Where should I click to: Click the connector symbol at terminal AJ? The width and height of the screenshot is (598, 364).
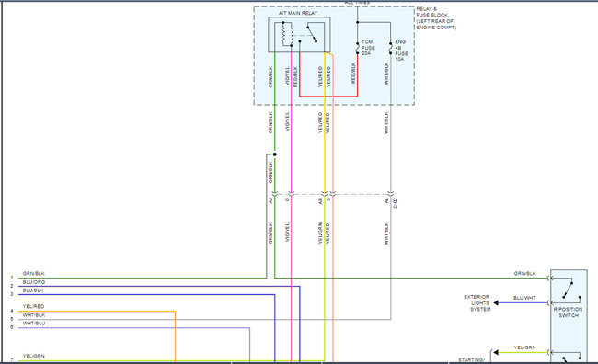pyautogui.click(x=275, y=194)
